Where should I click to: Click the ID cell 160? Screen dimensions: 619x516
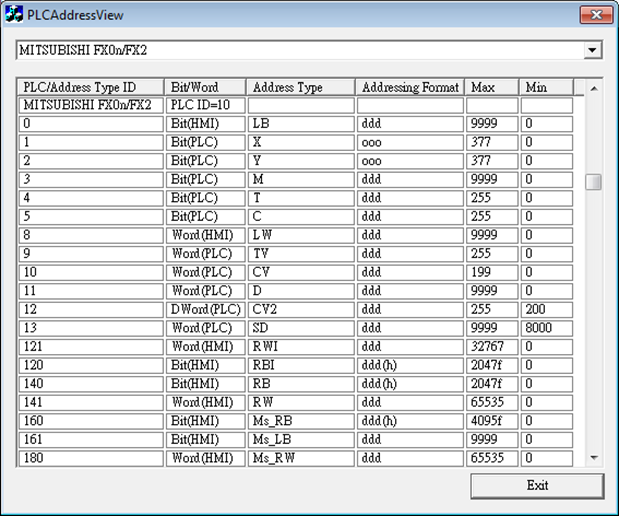pos(91,420)
